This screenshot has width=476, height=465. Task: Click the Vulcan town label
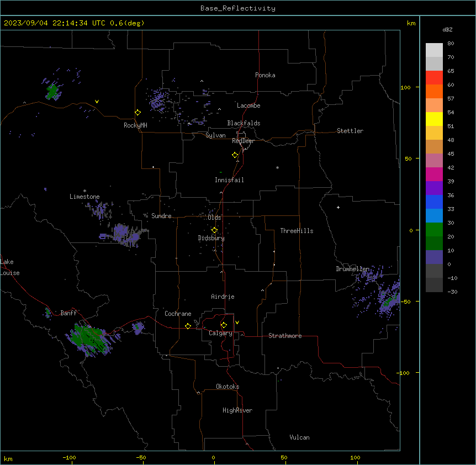click(x=300, y=437)
